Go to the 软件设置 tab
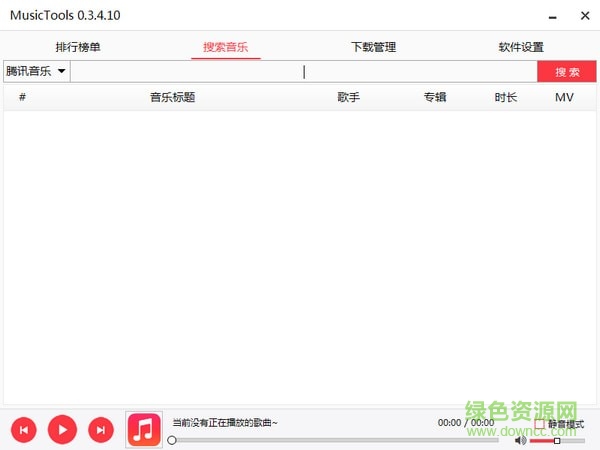This screenshot has width=600, height=450. (521, 47)
